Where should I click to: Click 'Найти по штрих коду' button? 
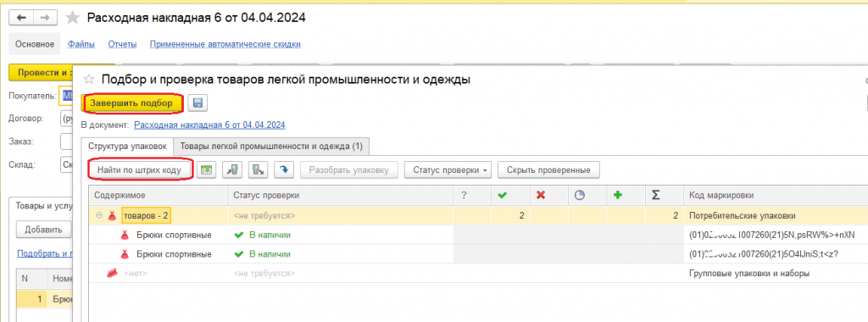click(x=140, y=169)
